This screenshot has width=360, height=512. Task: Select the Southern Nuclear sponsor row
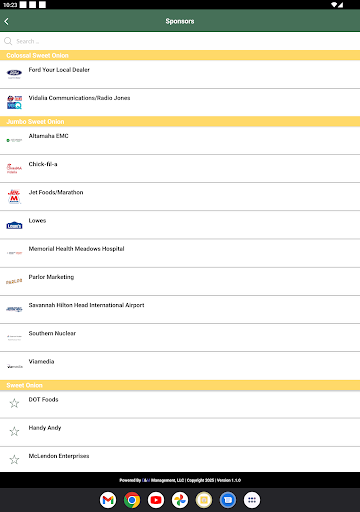point(180,338)
